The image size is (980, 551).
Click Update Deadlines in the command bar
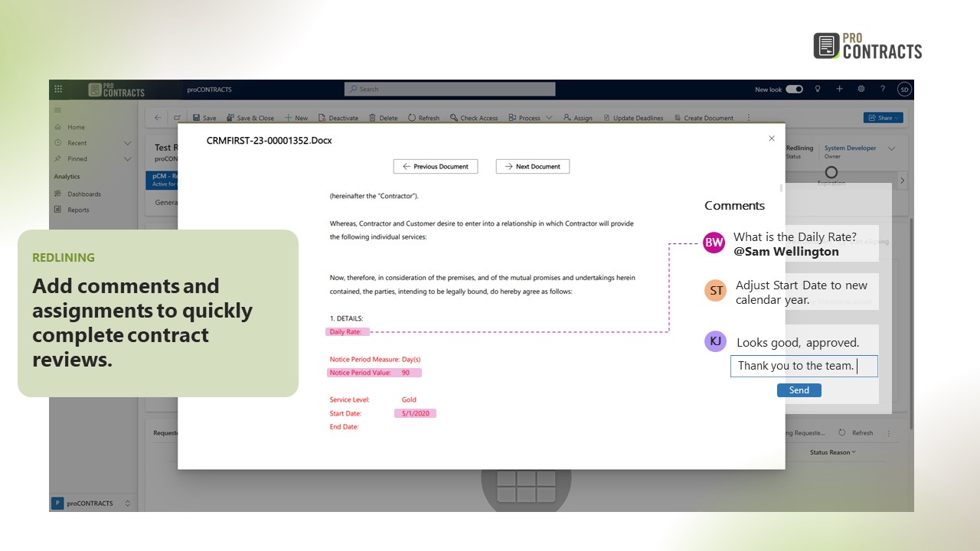pyautogui.click(x=633, y=118)
